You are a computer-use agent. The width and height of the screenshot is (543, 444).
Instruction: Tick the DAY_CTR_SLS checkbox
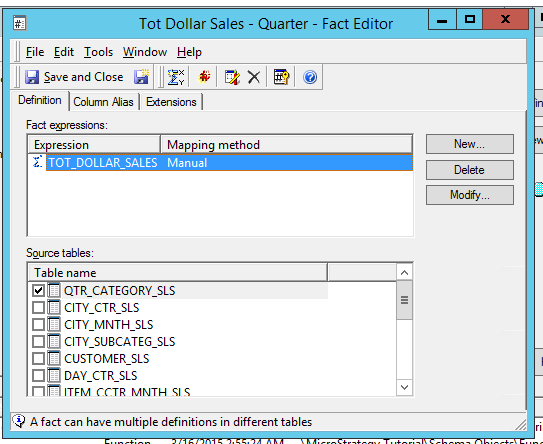(38, 375)
